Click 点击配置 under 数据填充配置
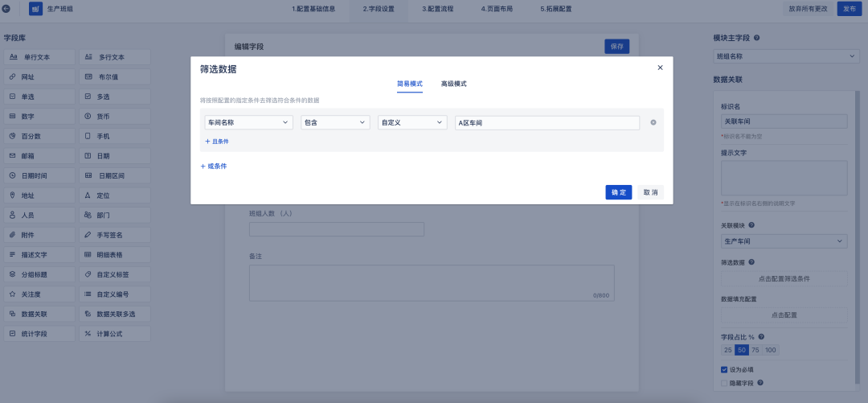The width and height of the screenshot is (868, 403). (x=784, y=315)
